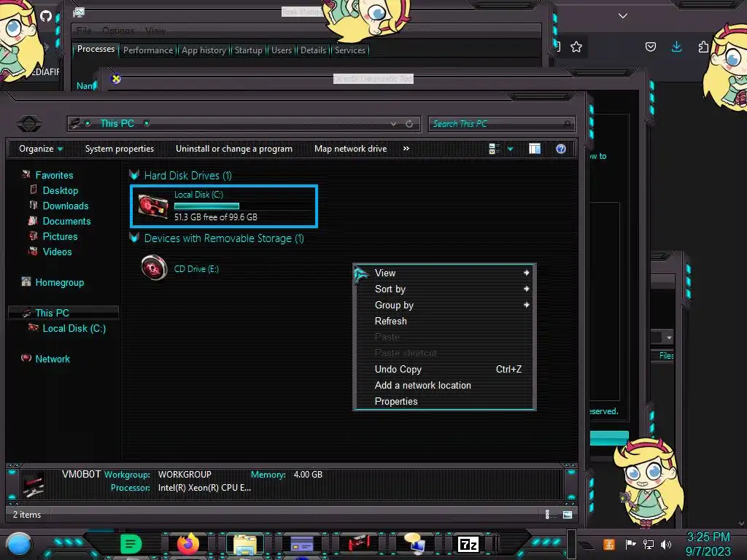Viewport: 747px width, 560px height.
Task: Open the view options dropdown arrow
Action: tap(510, 149)
